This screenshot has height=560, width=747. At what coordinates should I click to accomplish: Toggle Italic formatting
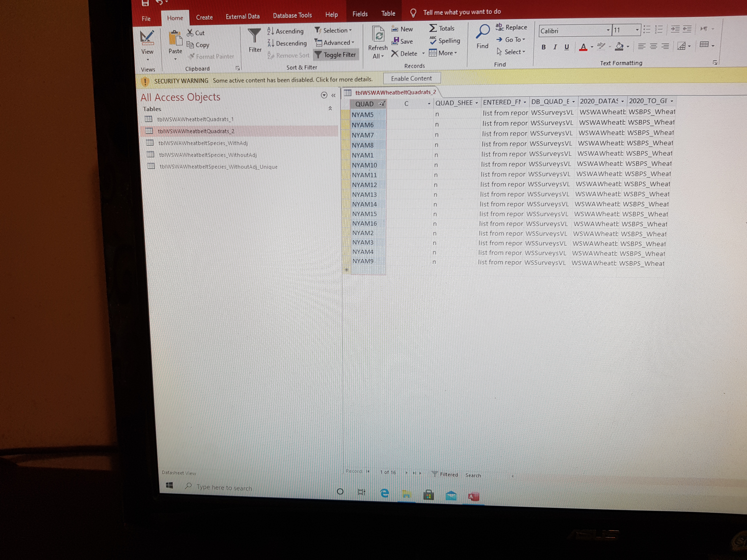click(x=555, y=47)
